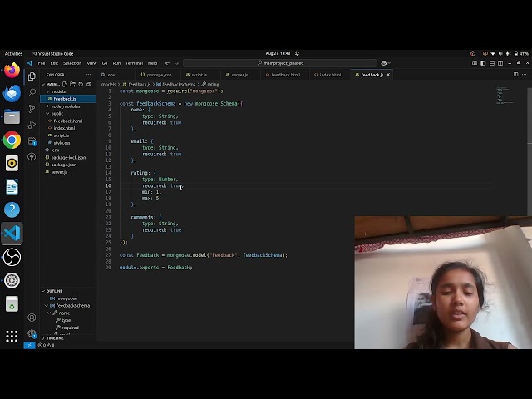Collapse the project root folder in Explorer
The width and height of the screenshot is (532, 399).
click(43, 84)
